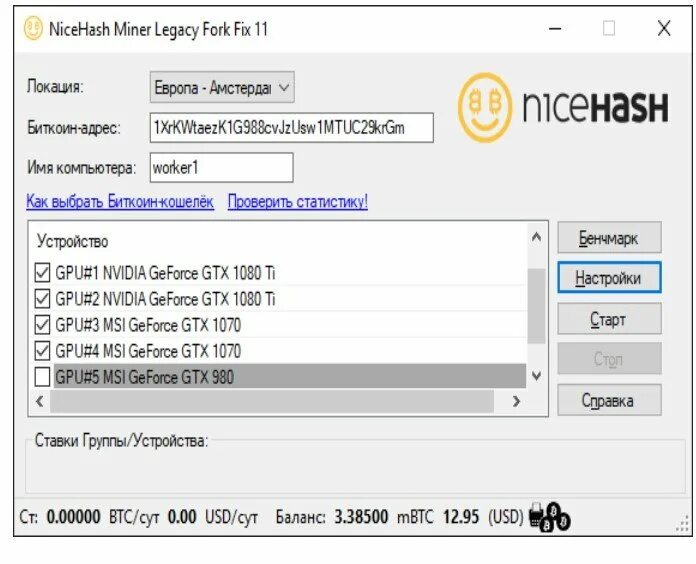The width and height of the screenshot is (696, 564).
Task: Toggle GPU#4 MSI GeForce GTX 1070 checkbox
Action: [x=42, y=351]
